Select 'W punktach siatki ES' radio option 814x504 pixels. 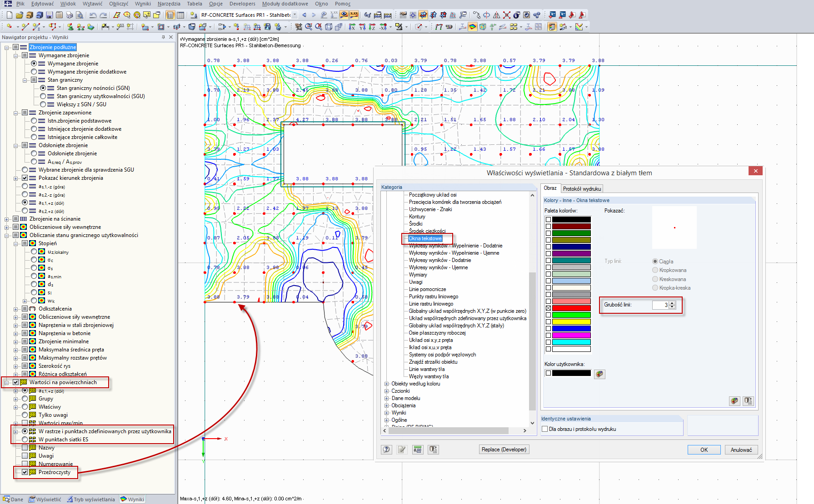pyautogui.click(x=25, y=440)
